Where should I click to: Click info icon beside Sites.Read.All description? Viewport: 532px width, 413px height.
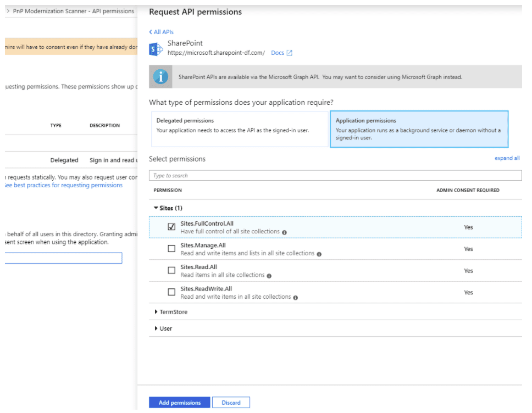269,276
